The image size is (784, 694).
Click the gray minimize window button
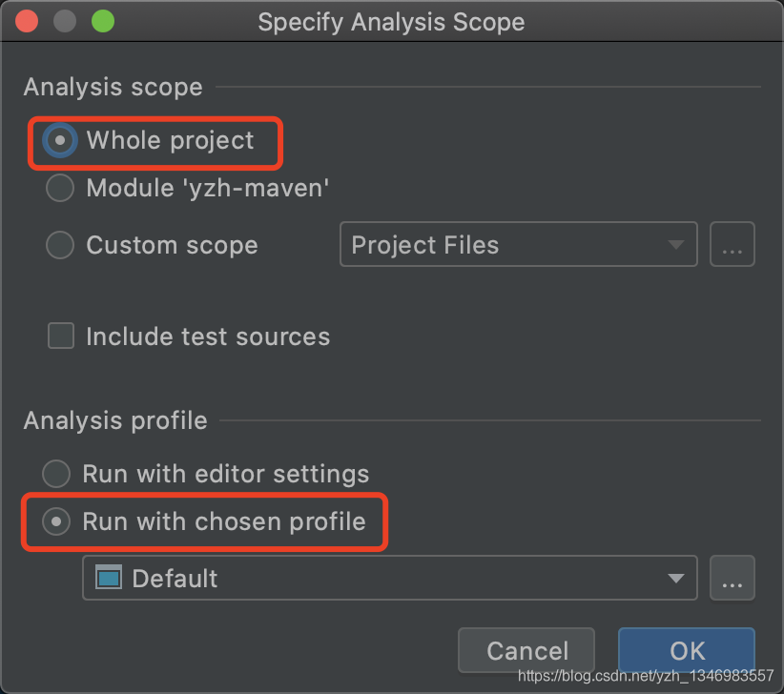[65, 21]
